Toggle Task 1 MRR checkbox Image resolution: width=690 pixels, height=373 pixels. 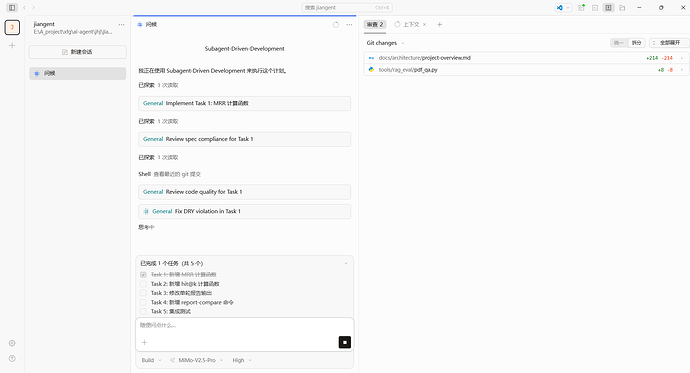143,274
